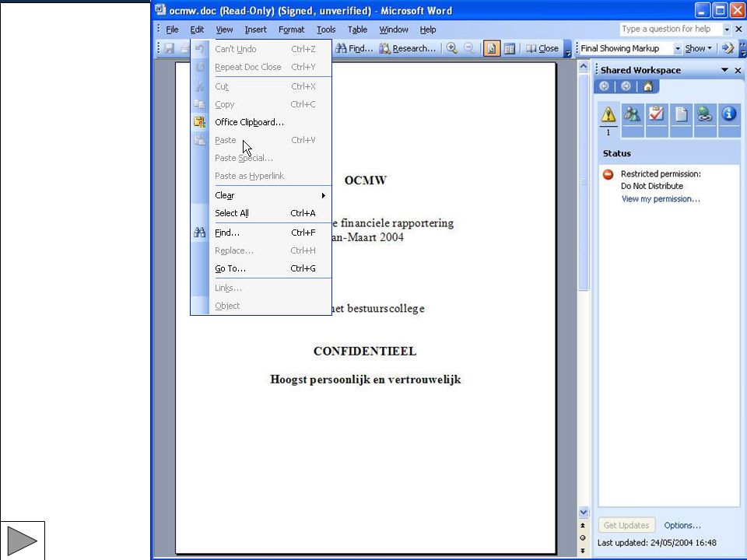Image resolution: width=747 pixels, height=560 pixels.
Task: Click the Next Page double arrow
Action: point(583,551)
